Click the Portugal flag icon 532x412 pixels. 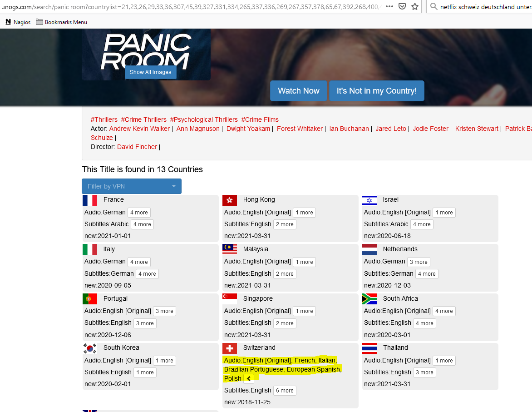tap(90, 299)
